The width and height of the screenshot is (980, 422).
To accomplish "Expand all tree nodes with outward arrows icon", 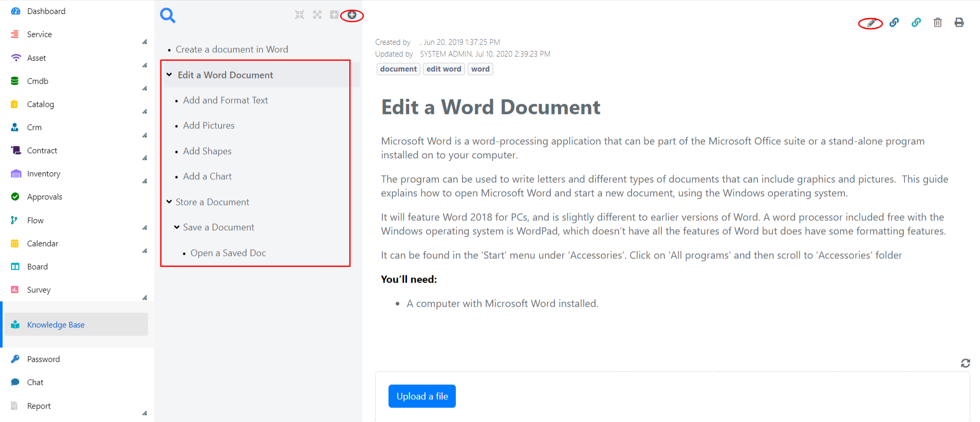I will coord(317,15).
